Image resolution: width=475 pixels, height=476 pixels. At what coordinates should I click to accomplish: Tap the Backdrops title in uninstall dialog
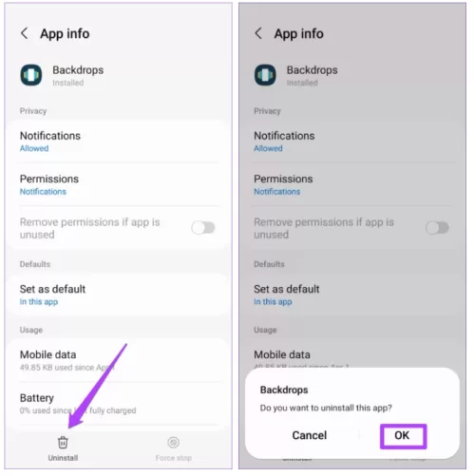click(284, 390)
